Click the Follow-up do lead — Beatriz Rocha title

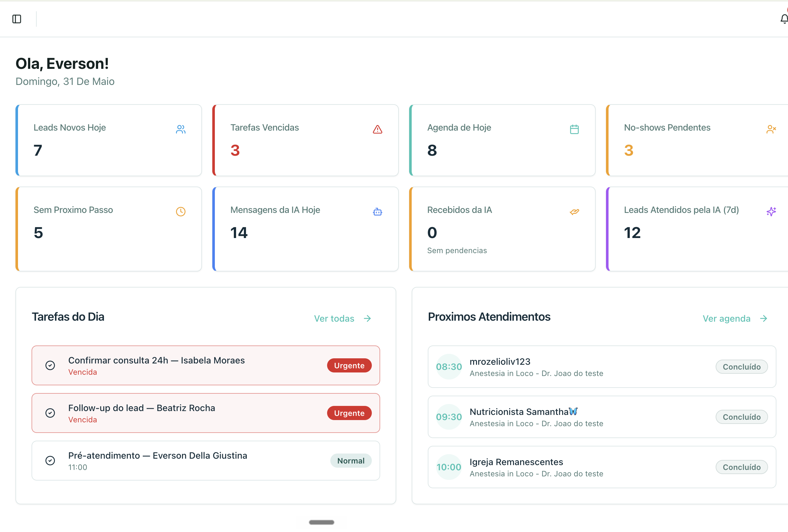[142, 408]
